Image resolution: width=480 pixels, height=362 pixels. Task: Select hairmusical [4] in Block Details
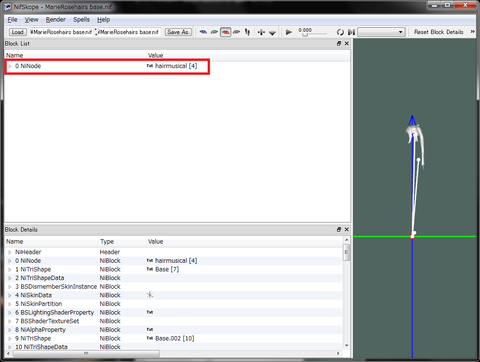[176, 261]
